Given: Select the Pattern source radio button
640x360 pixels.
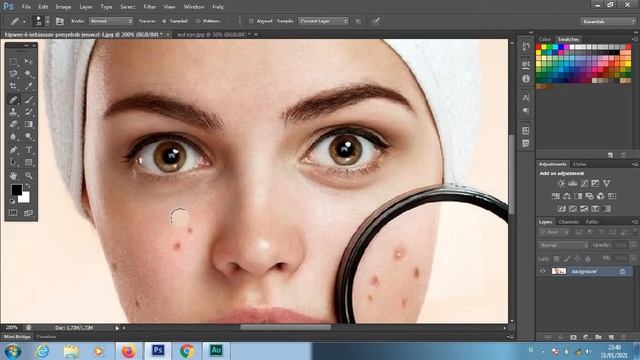Looking at the screenshot, I should (198, 21).
